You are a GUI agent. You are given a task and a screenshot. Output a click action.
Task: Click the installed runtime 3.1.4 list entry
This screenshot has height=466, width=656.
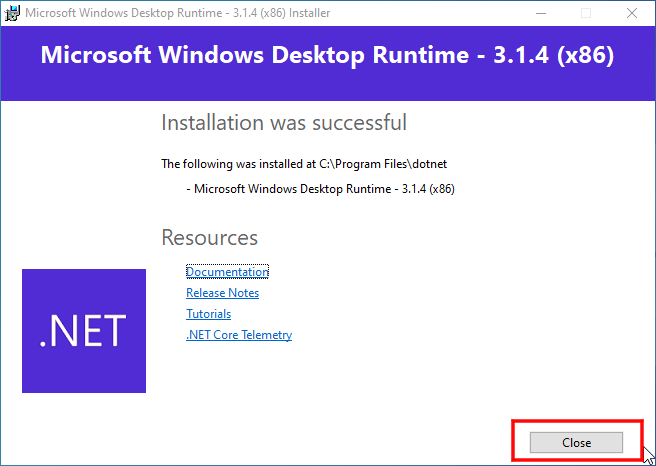(x=320, y=188)
